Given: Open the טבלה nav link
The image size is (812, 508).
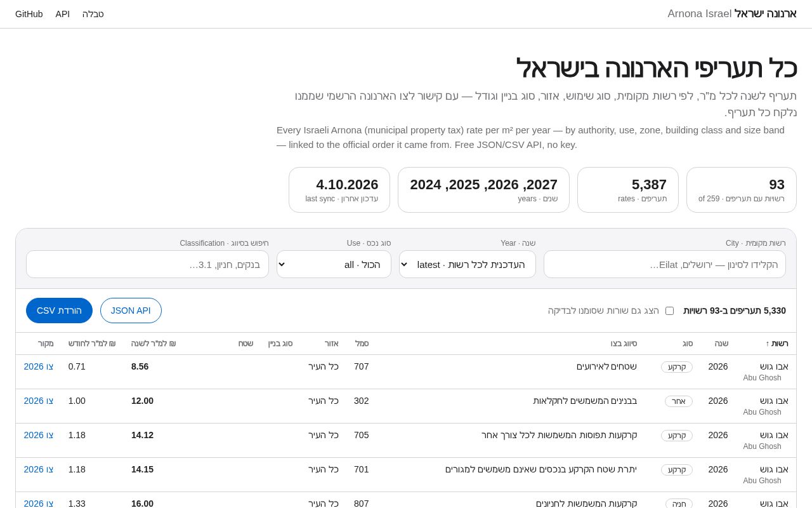Looking at the screenshot, I should (x=93, y=14).
